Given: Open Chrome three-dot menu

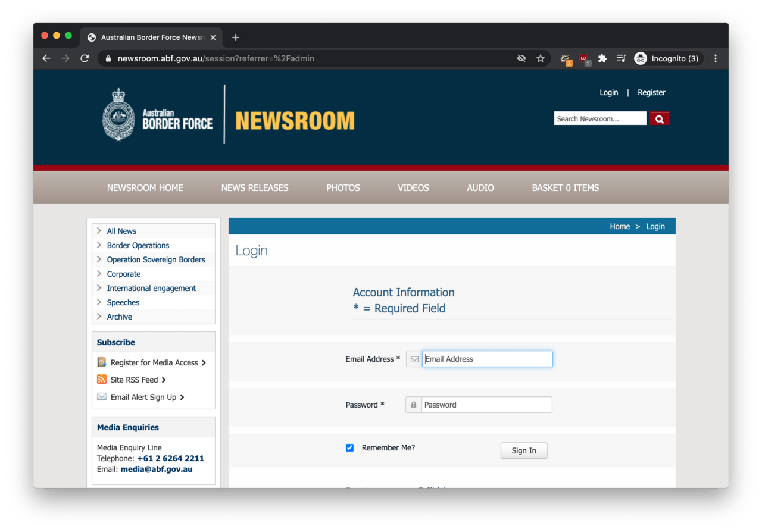Looking at the screenshot, I should click(716, 58).
